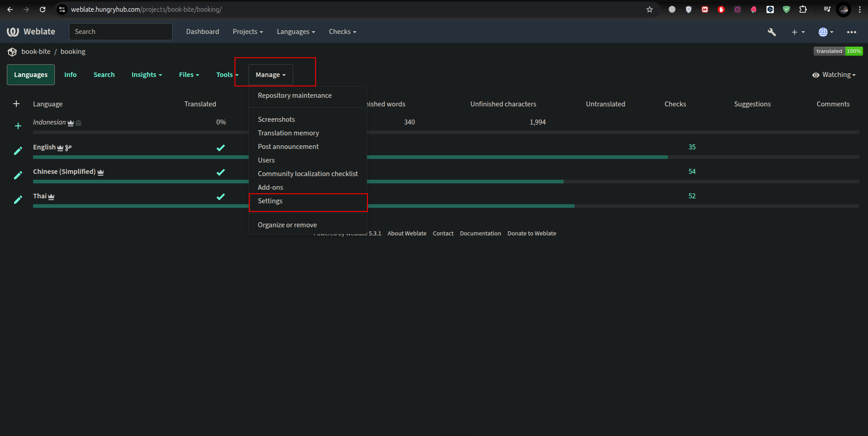Click the 35 checks link for English
Image resolution: width=868 pixels, height=436 pixels.
692,147
